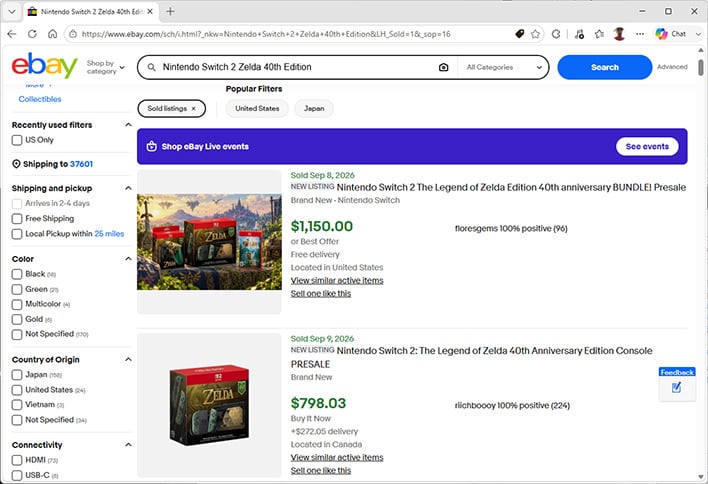Click Sell one like this under $798.03 listing
The image size is (708, 484).
tap(321, 470)
